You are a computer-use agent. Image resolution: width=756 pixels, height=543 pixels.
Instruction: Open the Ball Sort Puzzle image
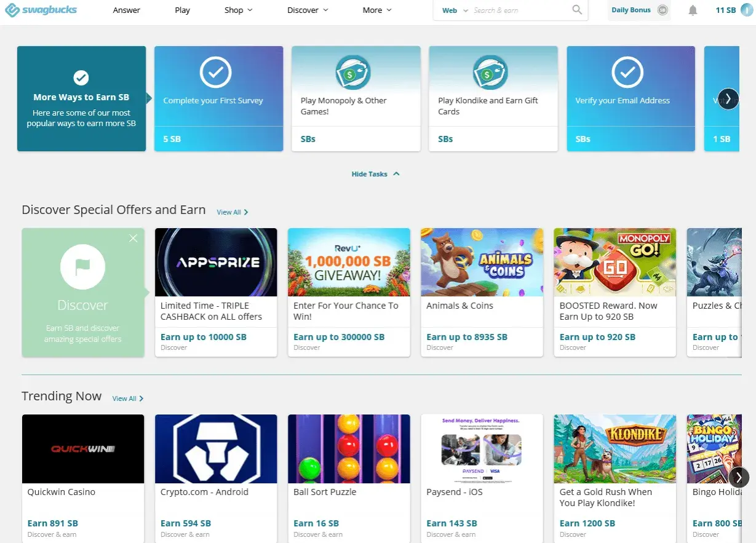[x=349, y=449]
